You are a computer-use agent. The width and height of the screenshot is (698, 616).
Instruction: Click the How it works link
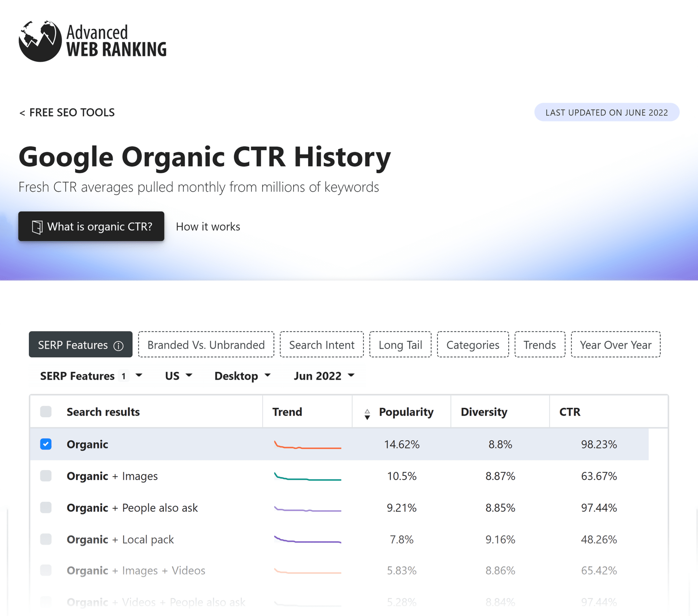pos(208,226)
